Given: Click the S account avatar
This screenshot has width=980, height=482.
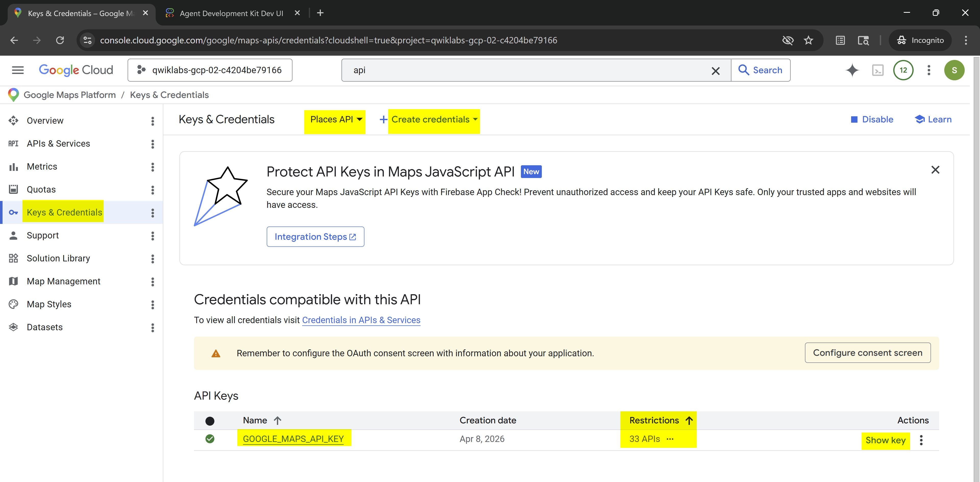Looking at the screenshot, I should [954, 70].
